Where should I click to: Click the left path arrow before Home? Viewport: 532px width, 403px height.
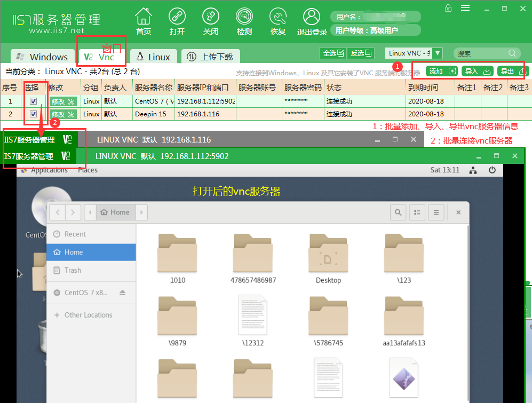click(x=90, y=212)
